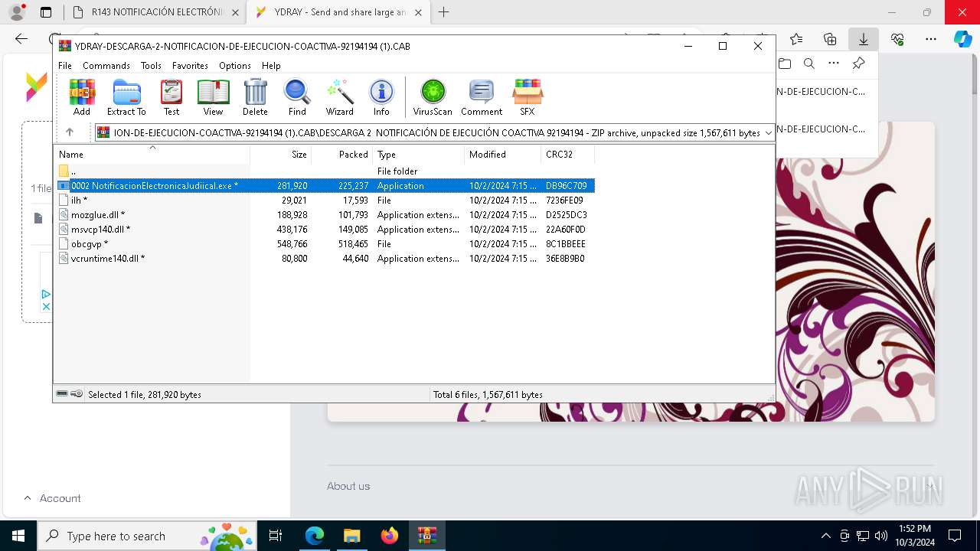Click the Add toolbar icon in WinRAR
Image resolution: width=980 pixels, height=551 pixels.
pos(82,97)
